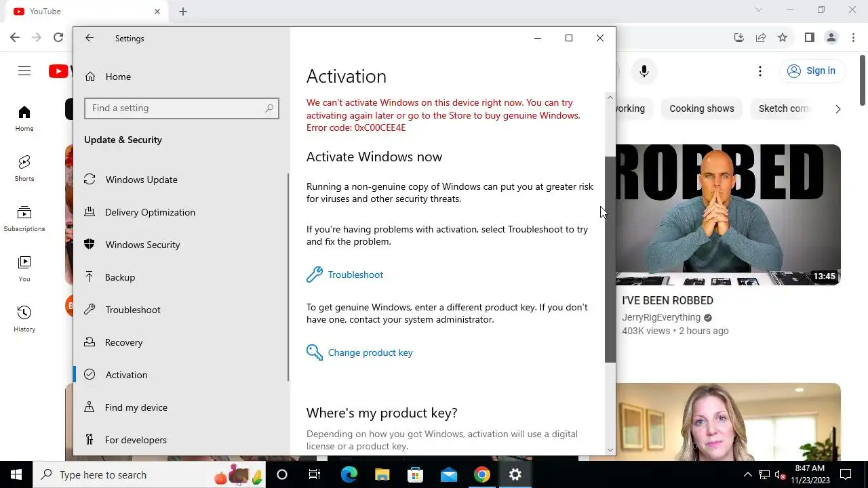The image size is (868, 488).
Task: Click the taskbar search box
Action: click(149, 474)
